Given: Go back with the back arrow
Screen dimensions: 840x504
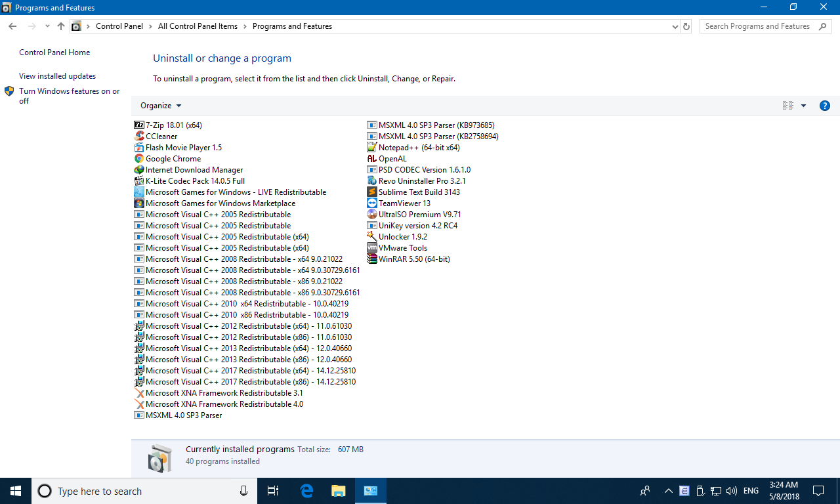Looking at the screenshot, I should (12, 26).
